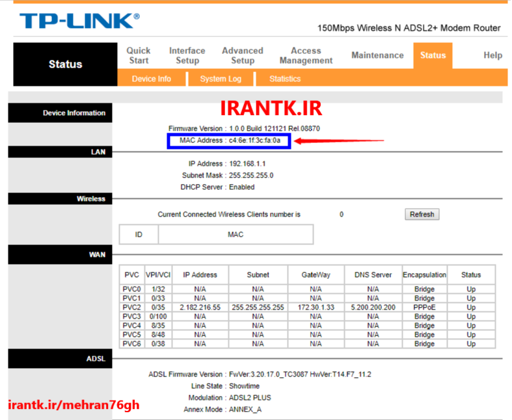Click the PVC2 subnet 255.255.255.255
Image resolution: width=512 pixels, height=420 pixels.
coord(258,308)
